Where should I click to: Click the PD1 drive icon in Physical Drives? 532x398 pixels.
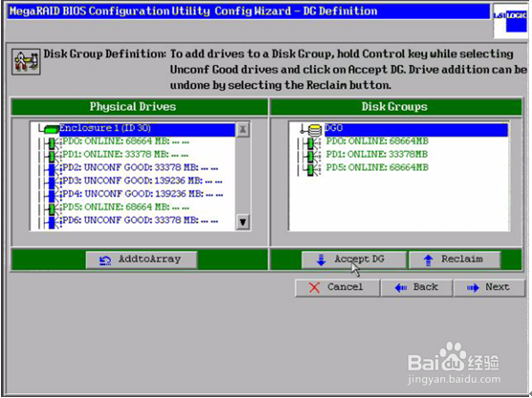tap(52, 157)
